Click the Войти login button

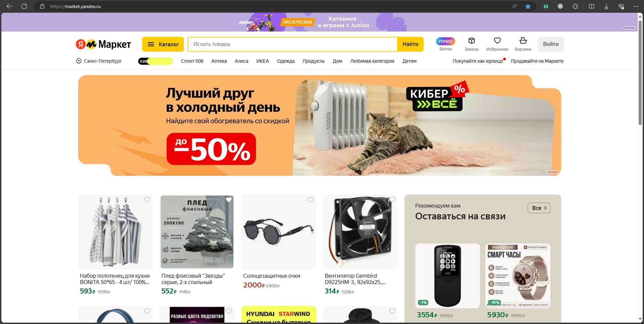pyautogui.click(x=551, y=44)
